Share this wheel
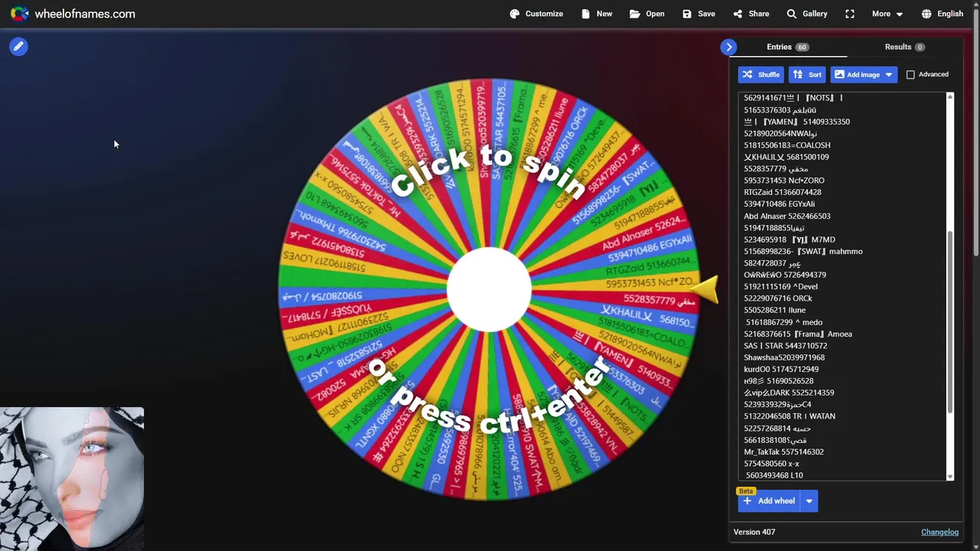Viewport: 980px width, 551px height. coord(750,14)
